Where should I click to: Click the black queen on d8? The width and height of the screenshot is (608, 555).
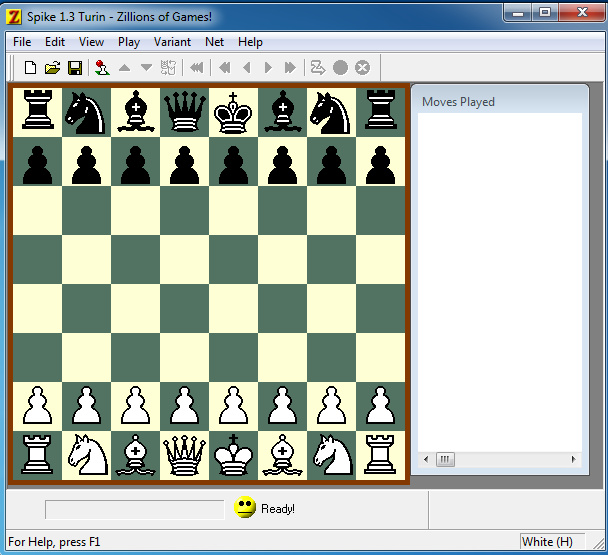click(184, 112)
